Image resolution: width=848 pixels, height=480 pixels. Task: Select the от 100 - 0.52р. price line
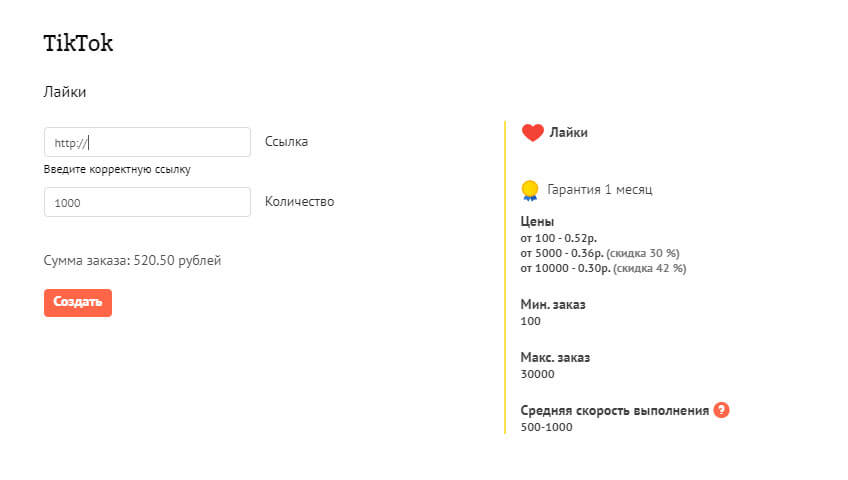(x=560, y=238)
